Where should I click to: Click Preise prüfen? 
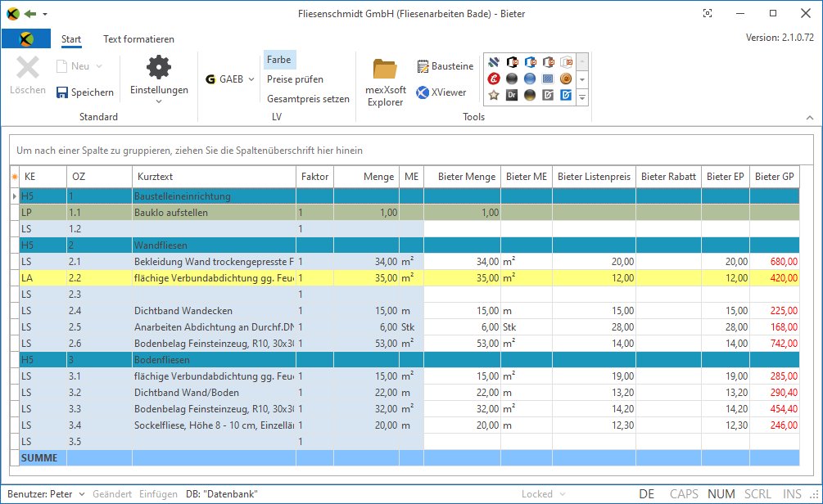pos(295,79)
